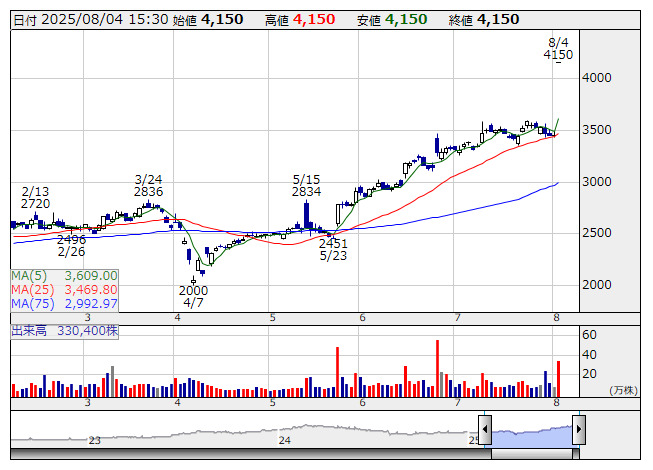Click the tall red volume bar before June
The height and width of the screenshot is (470, 653).
pyautogui.click(x=337, y=372)
